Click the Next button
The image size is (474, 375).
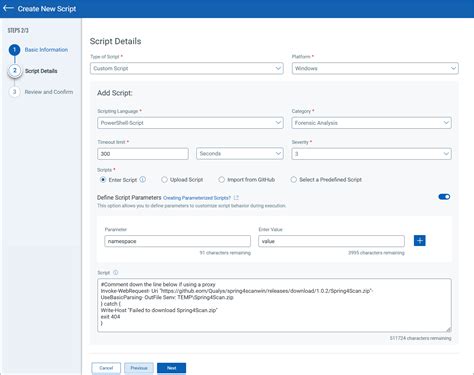point(171,368)
